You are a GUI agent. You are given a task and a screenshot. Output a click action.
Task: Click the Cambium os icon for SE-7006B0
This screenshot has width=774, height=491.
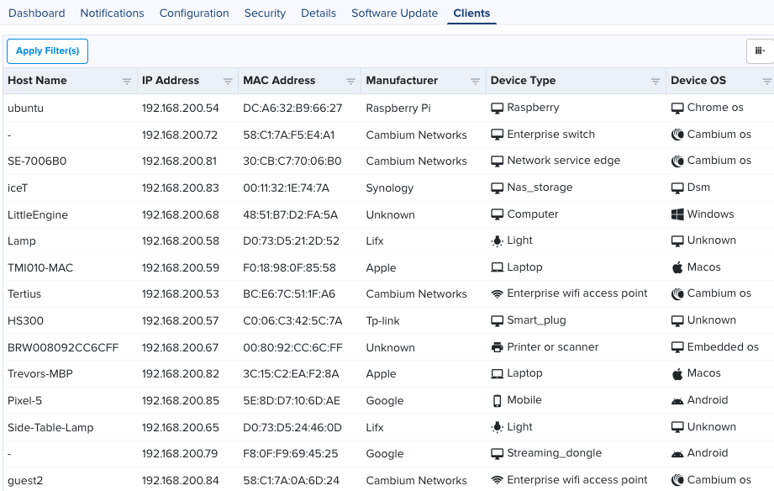677,161
